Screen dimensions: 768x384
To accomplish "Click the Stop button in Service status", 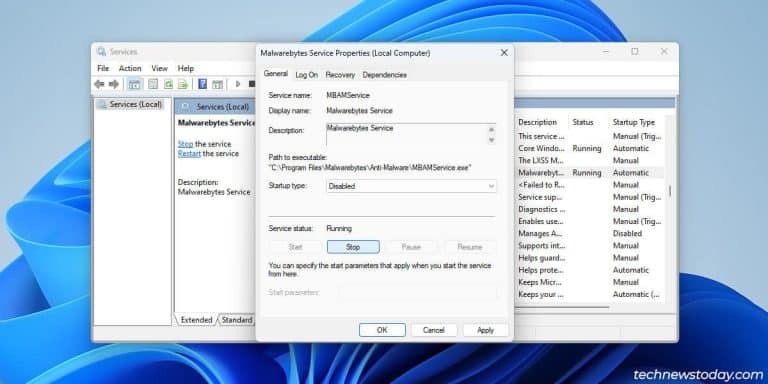I will [353, 247].
